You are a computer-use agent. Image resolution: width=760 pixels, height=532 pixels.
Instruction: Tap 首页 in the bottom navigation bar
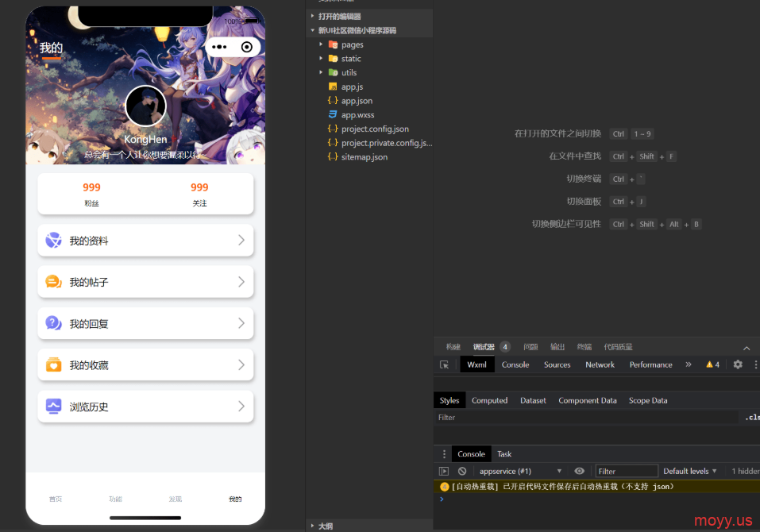tap(56, 499)
